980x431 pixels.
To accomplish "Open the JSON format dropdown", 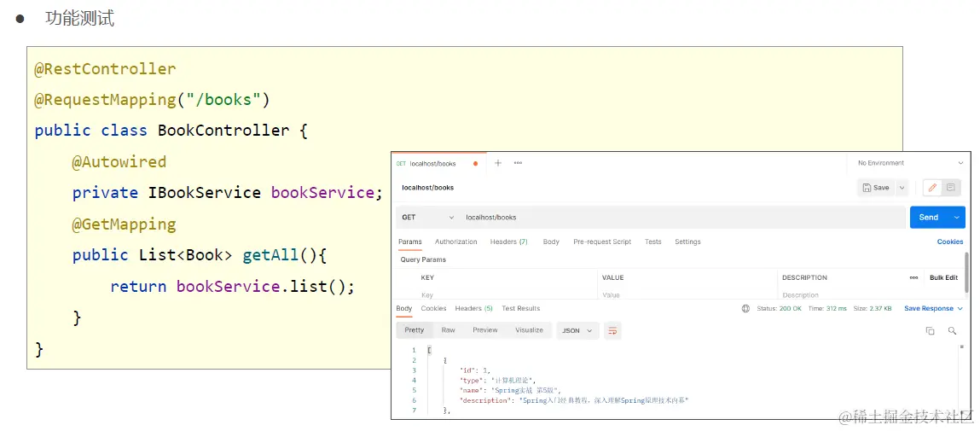I will click(577, 330).
